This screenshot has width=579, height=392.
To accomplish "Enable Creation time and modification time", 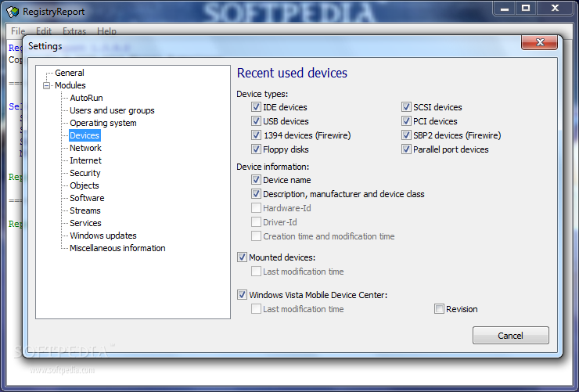I will pyautogui.click(x=256, y=236).
